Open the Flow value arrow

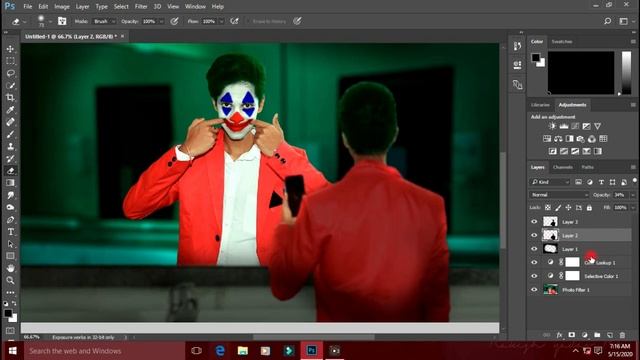click(x=222, y=21)
